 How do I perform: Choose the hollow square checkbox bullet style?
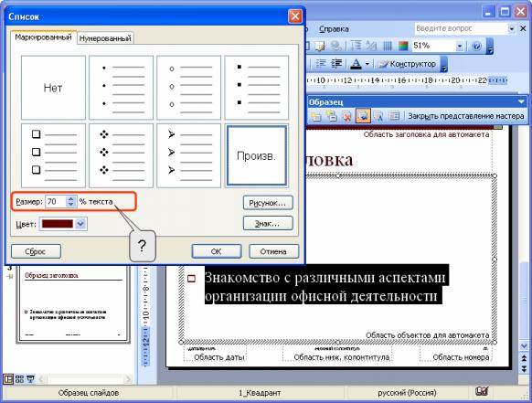(53, 155)
